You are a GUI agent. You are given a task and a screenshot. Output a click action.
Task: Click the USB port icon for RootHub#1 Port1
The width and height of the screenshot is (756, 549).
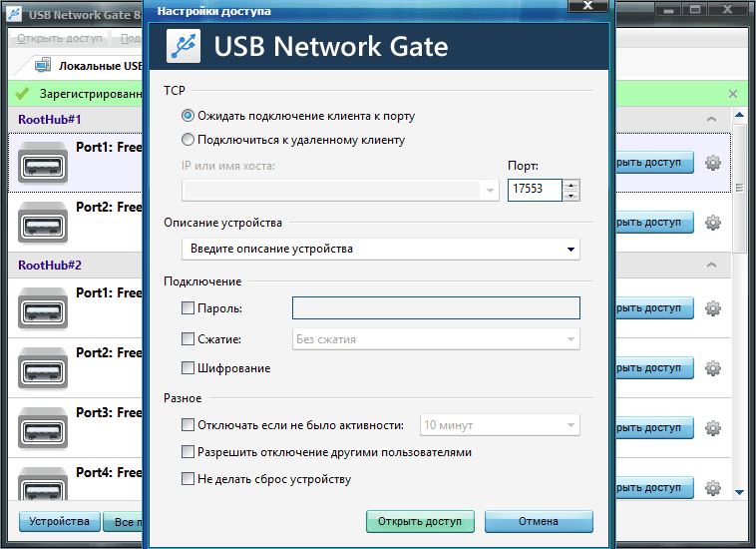click(43, 163)
